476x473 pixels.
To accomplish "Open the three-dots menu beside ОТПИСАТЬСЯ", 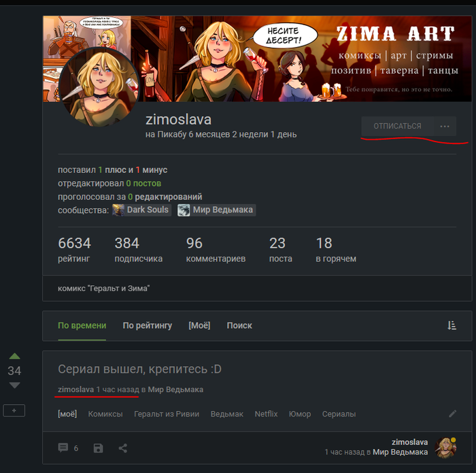I will (445, 126).
